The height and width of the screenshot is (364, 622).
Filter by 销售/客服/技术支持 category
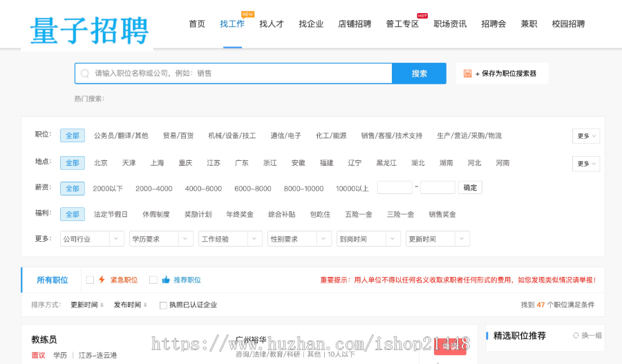(392, 135)
